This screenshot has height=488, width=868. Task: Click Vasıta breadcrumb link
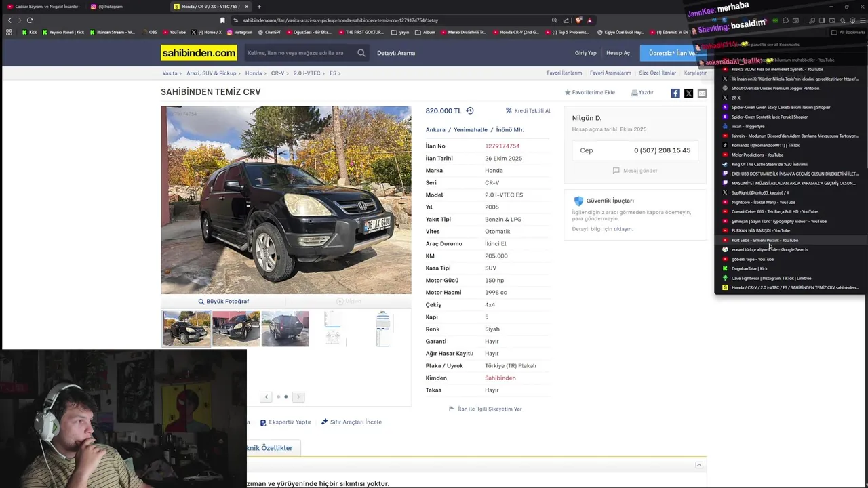click(170, 73)
